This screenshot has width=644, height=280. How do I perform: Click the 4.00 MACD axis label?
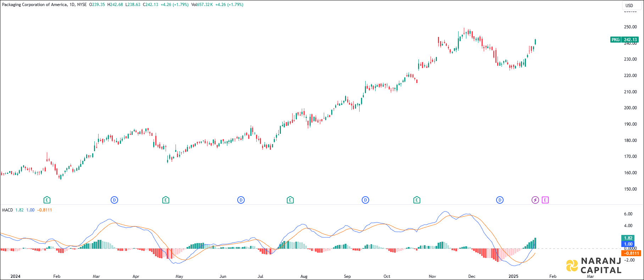click(628, 226)
